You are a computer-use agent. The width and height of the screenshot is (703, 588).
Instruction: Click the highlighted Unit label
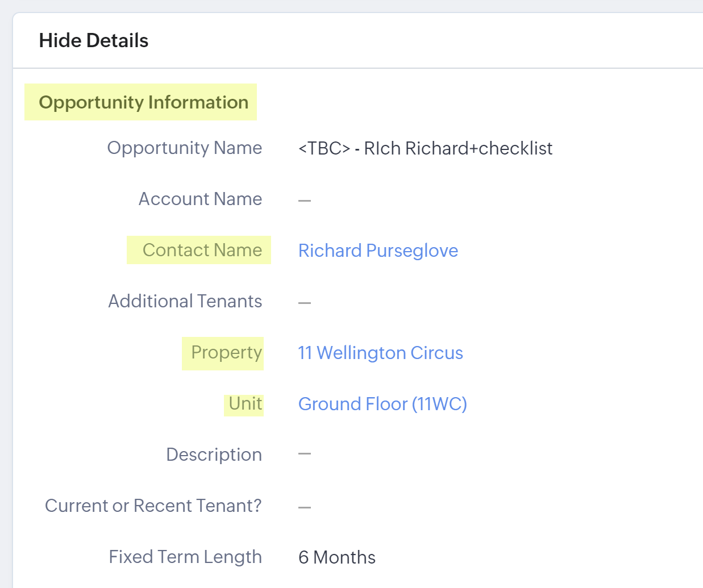245,404
